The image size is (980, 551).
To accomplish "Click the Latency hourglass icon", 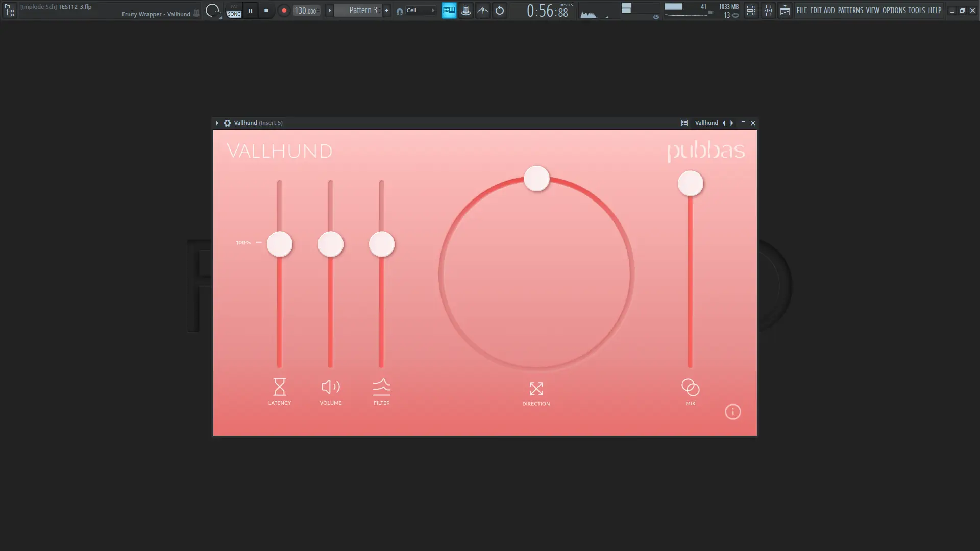I will [279, 387].
